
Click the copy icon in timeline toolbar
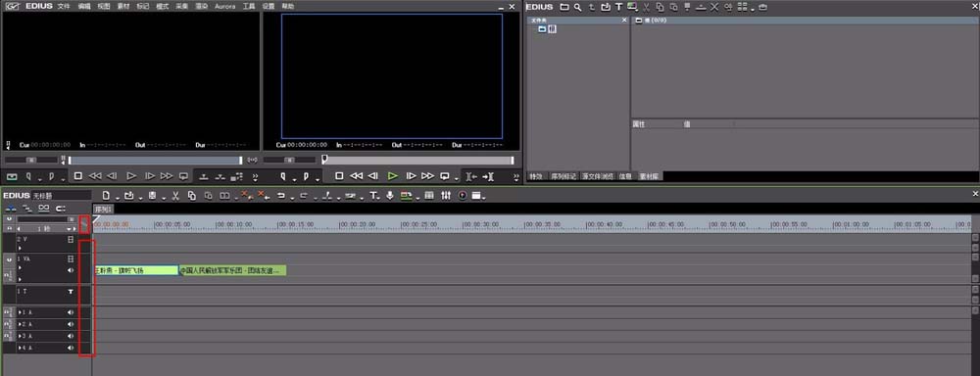click(x=192, y=196)
